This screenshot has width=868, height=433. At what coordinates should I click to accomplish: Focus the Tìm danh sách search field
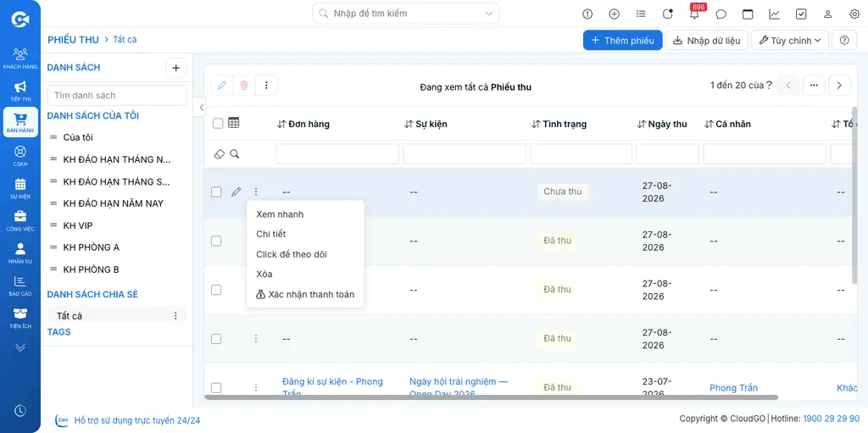(x=117, y=95)
